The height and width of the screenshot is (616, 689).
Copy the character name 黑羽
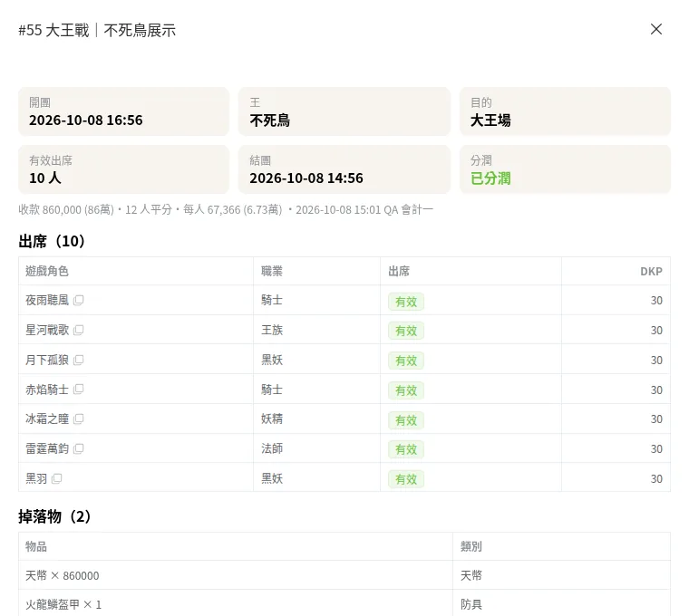57,478
